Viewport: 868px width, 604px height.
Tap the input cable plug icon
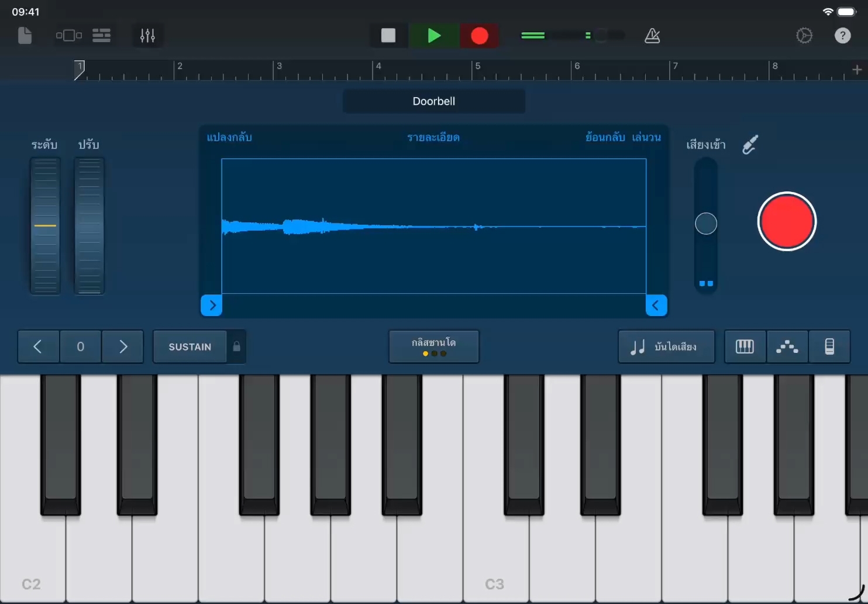pos(750,145)
